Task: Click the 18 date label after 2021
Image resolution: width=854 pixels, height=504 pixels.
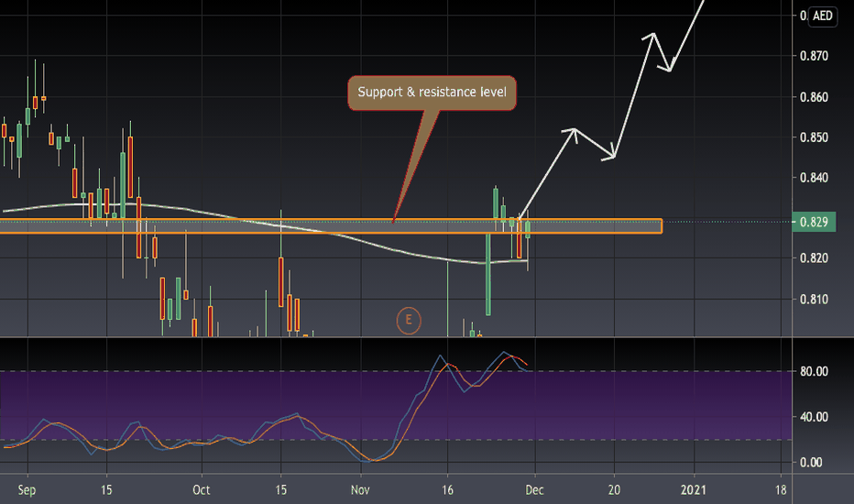Action: tap(781, 490)
